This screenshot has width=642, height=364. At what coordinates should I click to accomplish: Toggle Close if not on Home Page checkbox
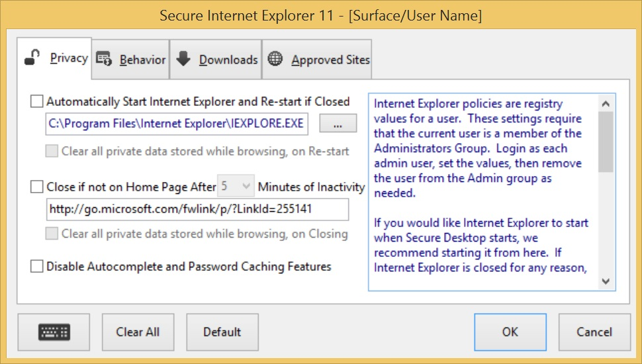coord(37,187)
